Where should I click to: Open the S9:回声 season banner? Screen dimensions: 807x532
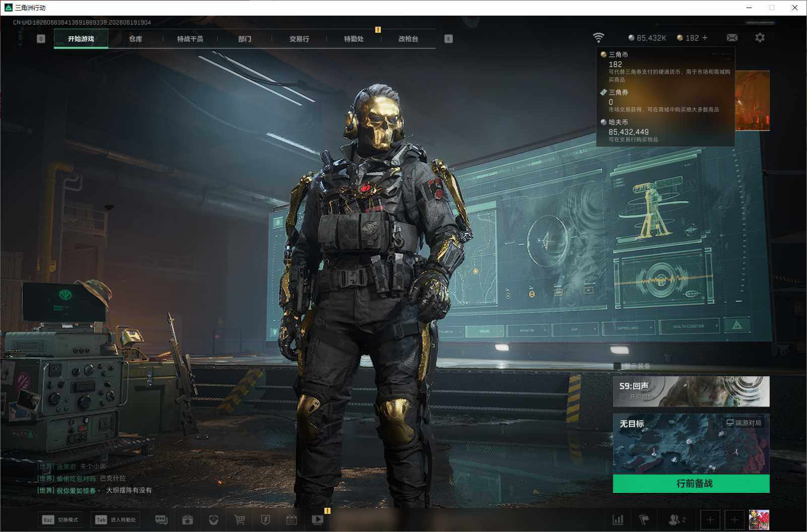691,391
